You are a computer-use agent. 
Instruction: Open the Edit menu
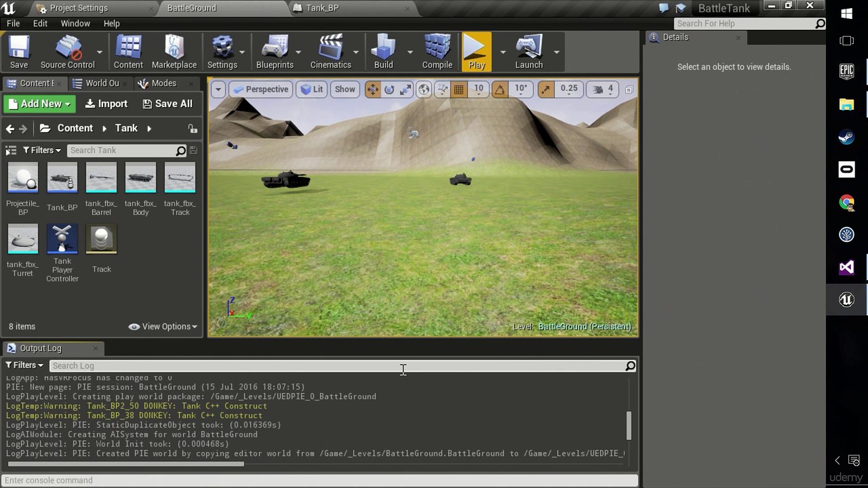pyautogui.click(x=40, y=23)
